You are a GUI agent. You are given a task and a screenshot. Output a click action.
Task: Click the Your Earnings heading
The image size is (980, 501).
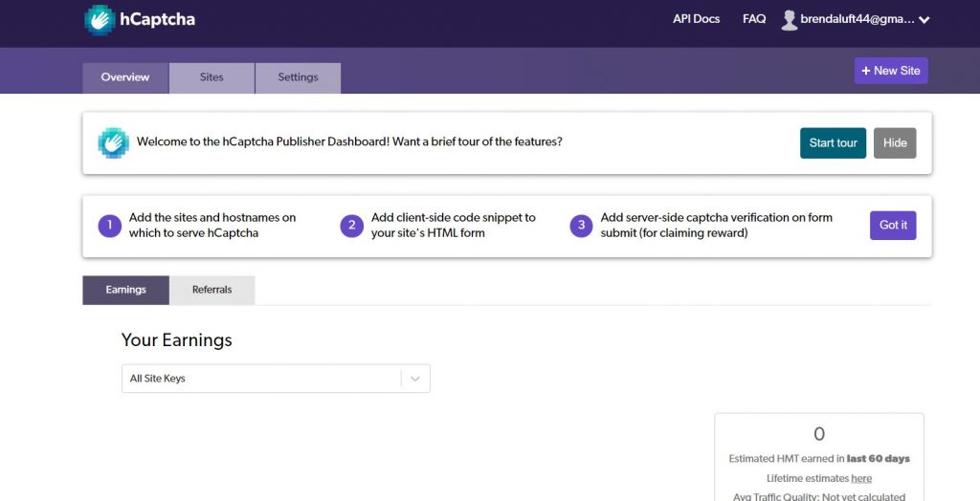click(176, 339)
